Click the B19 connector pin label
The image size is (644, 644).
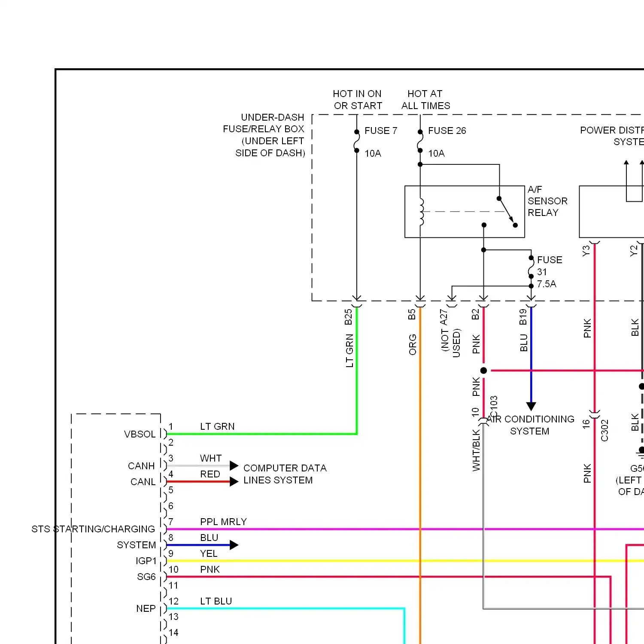tap(523, 317)
